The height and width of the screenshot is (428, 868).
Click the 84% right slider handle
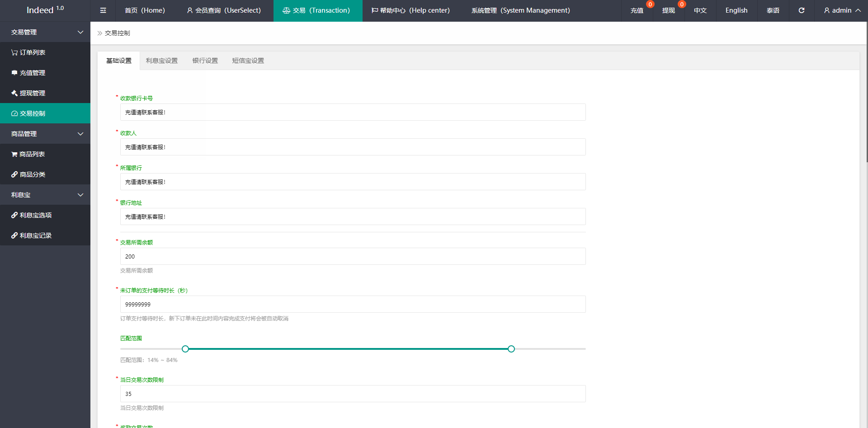511,349
